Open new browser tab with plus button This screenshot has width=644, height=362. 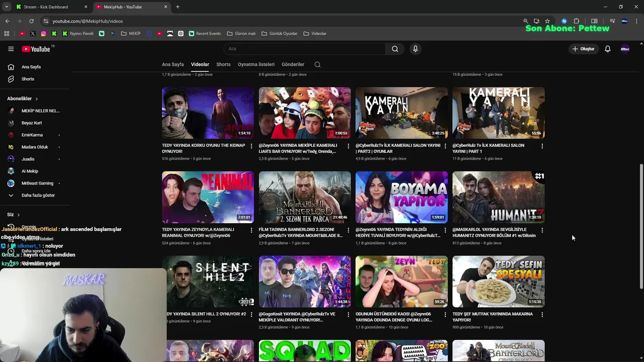(178, 7)
